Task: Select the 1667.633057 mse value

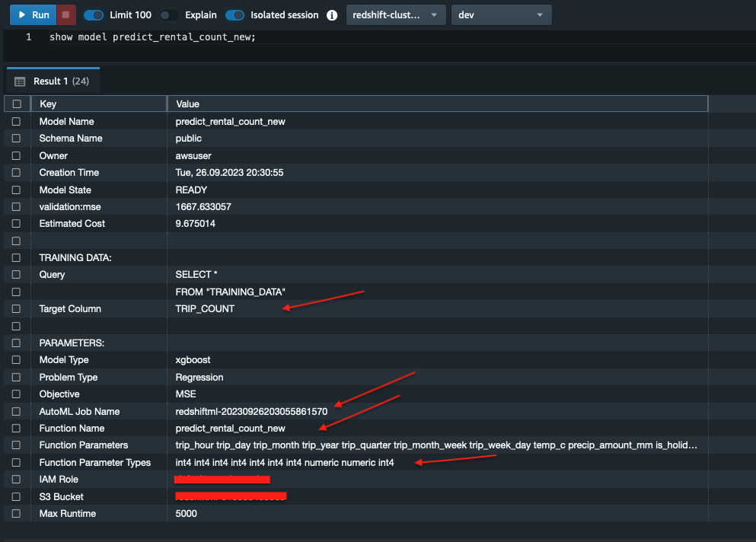Action: coord(203,207)
